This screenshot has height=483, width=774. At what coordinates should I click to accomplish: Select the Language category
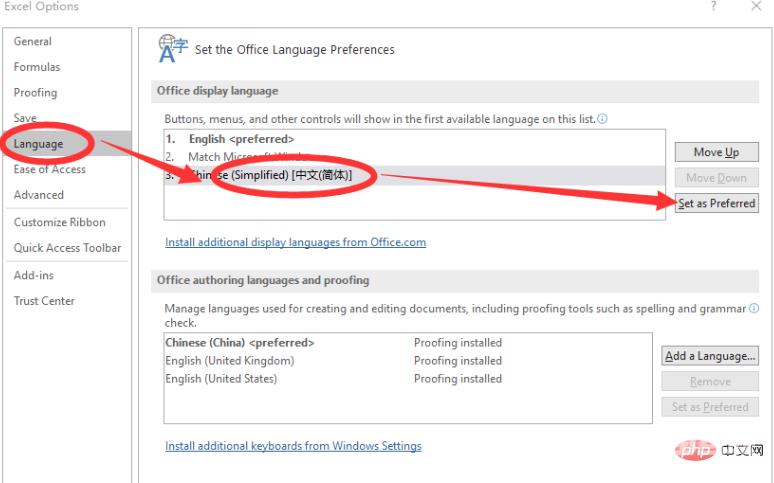coord(39,144)
